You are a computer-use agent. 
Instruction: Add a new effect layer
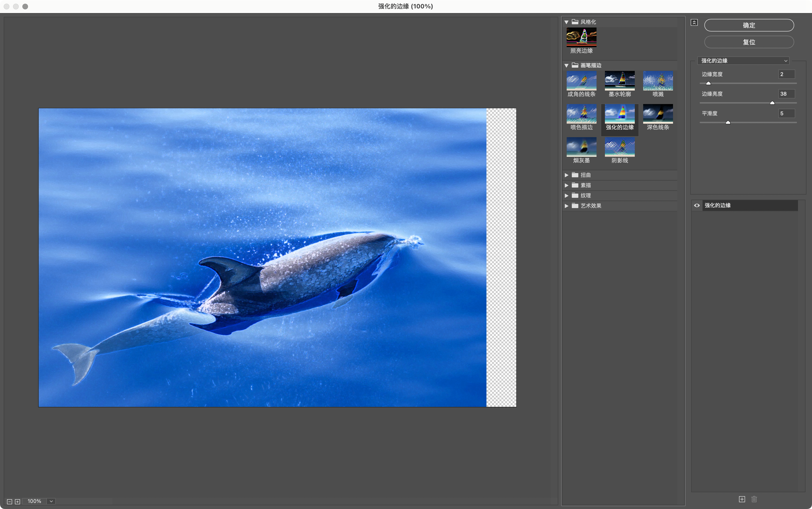742,499
